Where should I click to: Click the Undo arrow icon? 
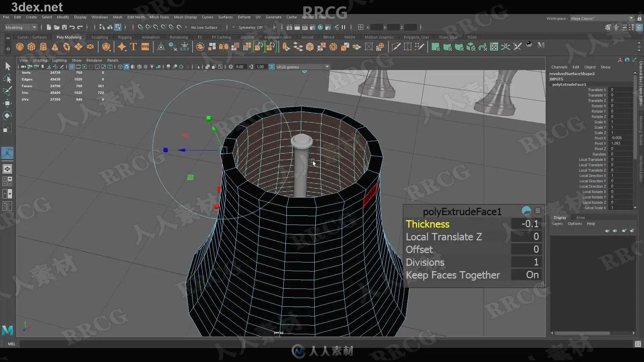pos(72,27)
